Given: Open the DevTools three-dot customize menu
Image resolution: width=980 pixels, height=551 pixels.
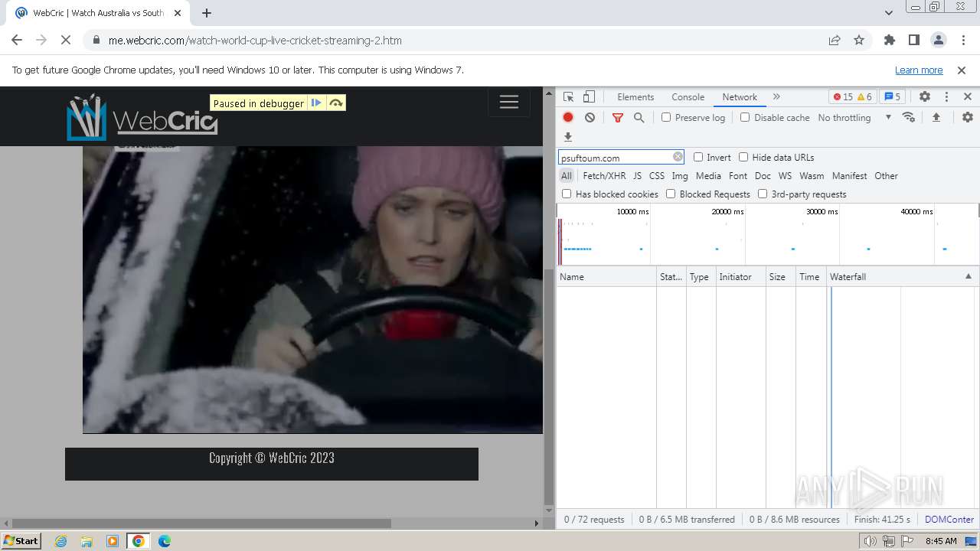Looking at the screenshot, I should [946, 97].
